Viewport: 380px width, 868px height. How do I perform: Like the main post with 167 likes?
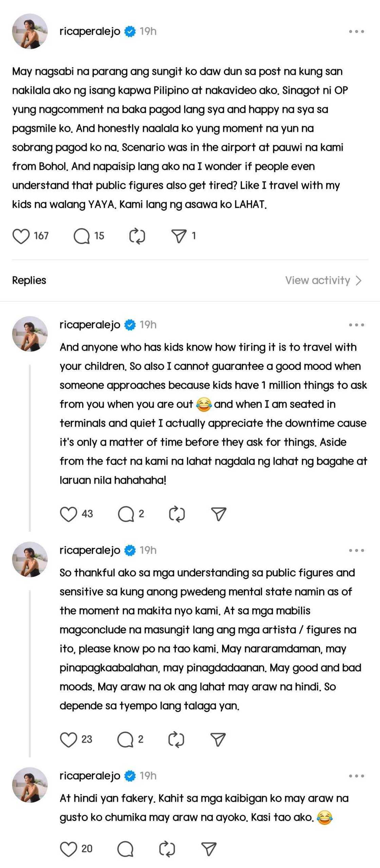(21, 236)
